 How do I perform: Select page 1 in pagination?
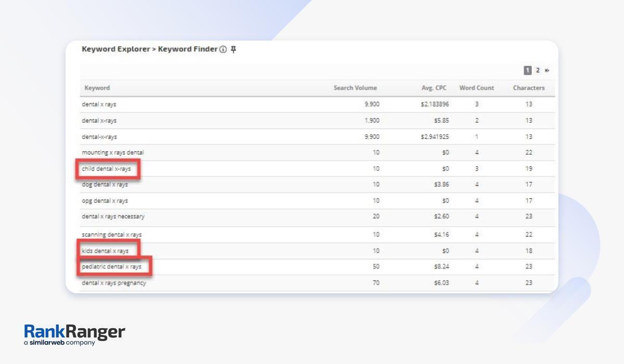[527, 71]
